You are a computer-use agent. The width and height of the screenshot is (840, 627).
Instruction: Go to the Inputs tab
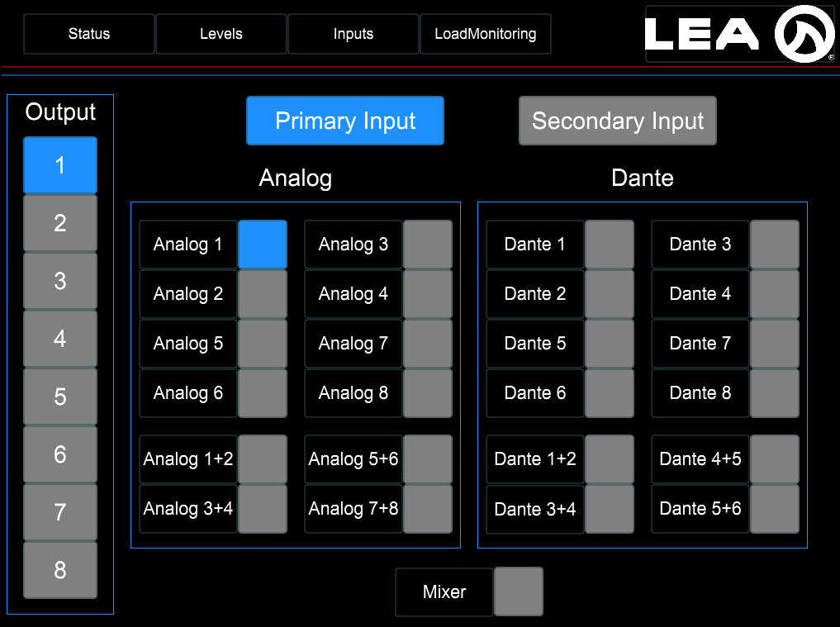point(354,34)
